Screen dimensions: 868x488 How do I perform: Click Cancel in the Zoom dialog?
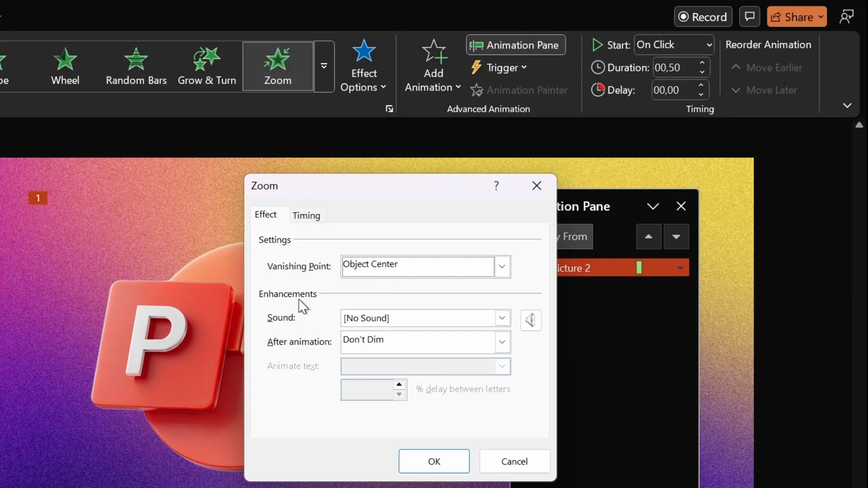tap(514, 461)
